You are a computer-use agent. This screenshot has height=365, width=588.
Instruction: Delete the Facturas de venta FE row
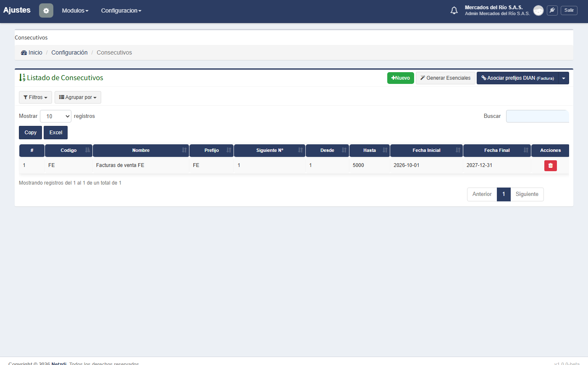coord(551,166)
